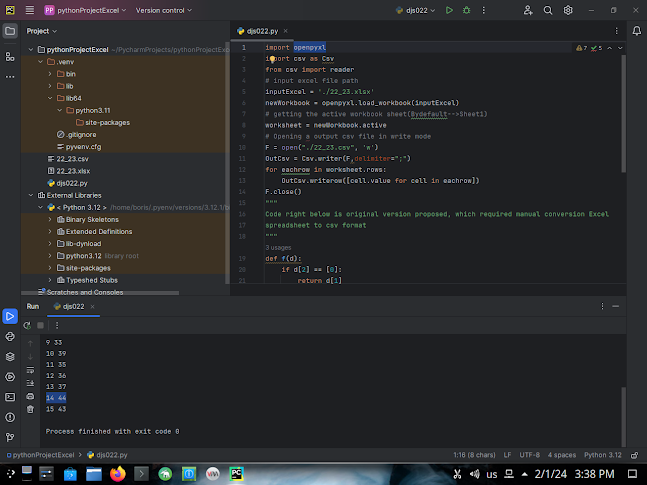Image resolution: width=647 pixels, height=485 pixels.
Task: Go up the stack trace arrow
Action: click(30, 343)
